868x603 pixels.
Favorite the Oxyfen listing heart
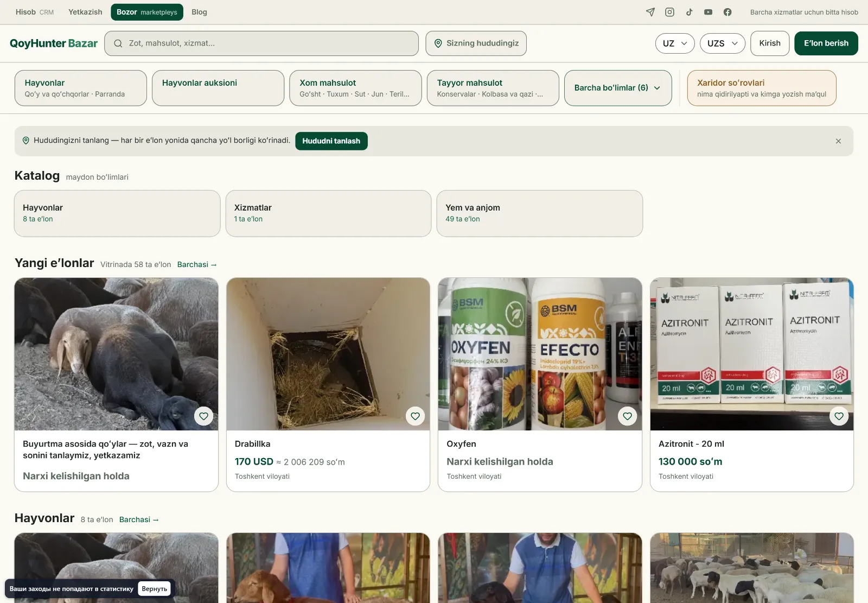click(x=627, y=416)
